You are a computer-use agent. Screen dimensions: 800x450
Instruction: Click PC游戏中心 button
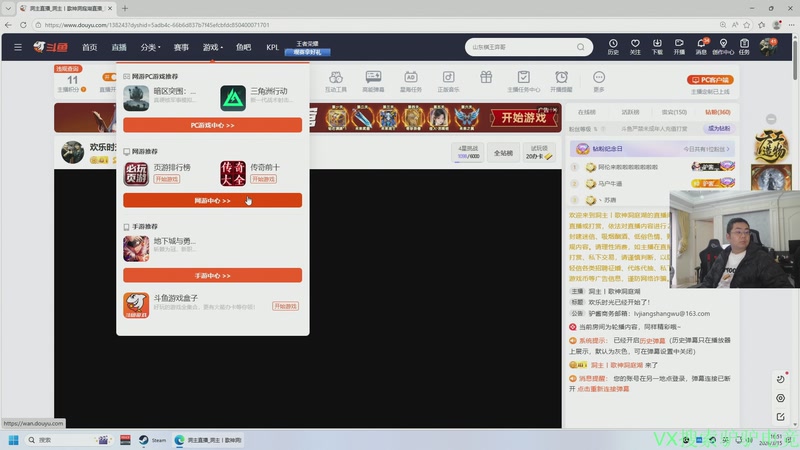click(x=212, y=125)
